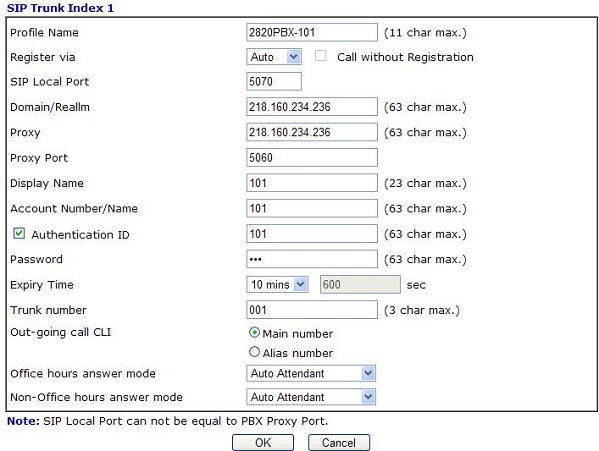Viewport: 599px width, 451px height.
Task: Click the OK button
Action: tap(263, 443)
